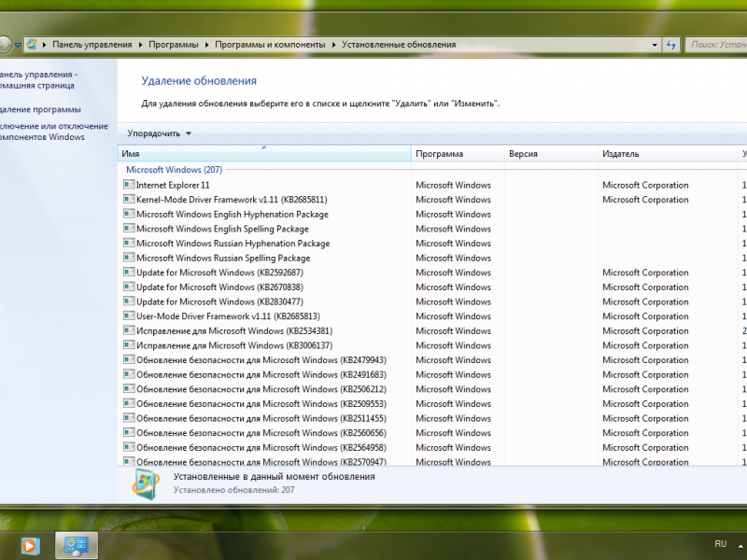This screenshot has width=747, height=560.
Task: Click icon of update KB2592687
Action: tap(129, 273)
